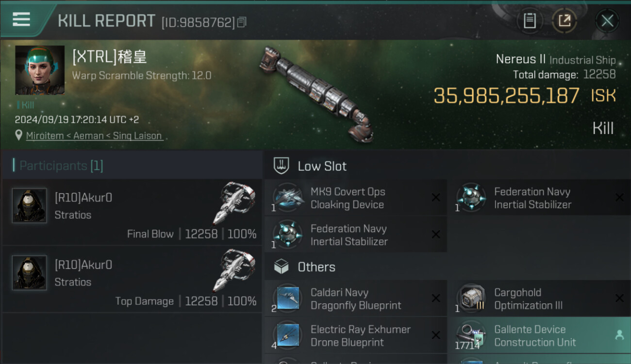This screenshot has height=364, width=631.
Task: Open the clipboard notes icon
Action: 530,21
